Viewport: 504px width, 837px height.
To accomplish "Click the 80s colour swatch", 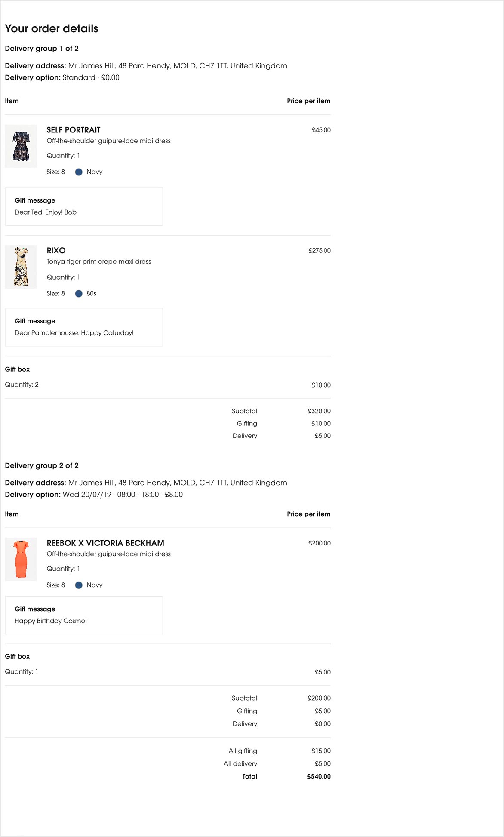I will [79, 294].
